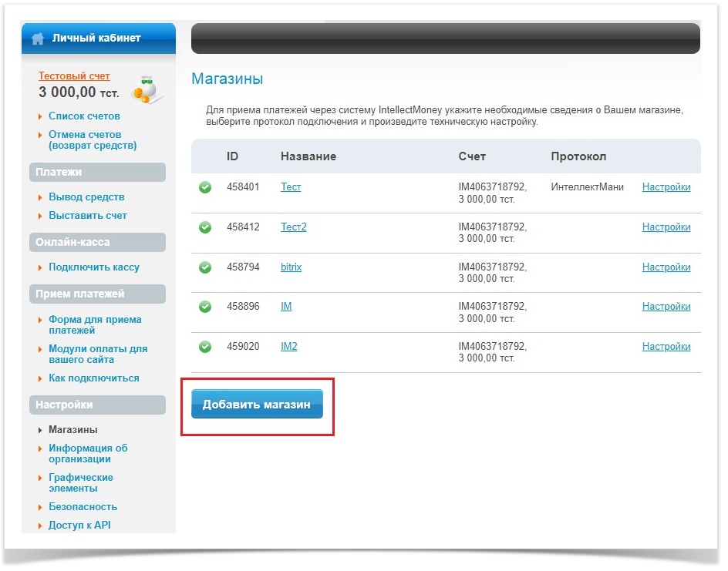
Task: Click the Название column header
Action: coord(308,156)
